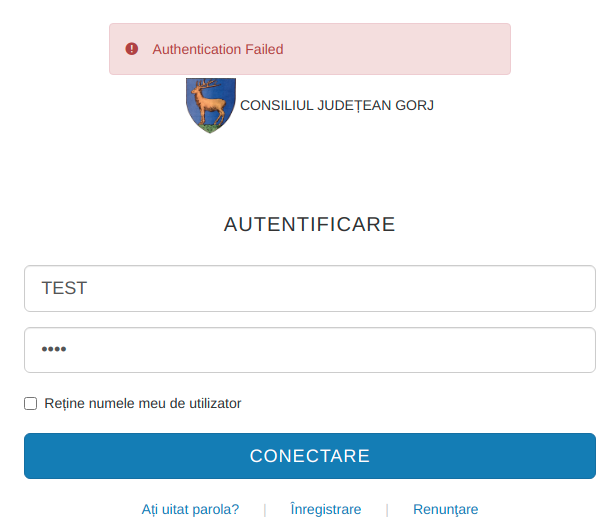Tick the remember username checkbox
The height and width of the screenshot is (528, 612).
(x=31, y=404)
